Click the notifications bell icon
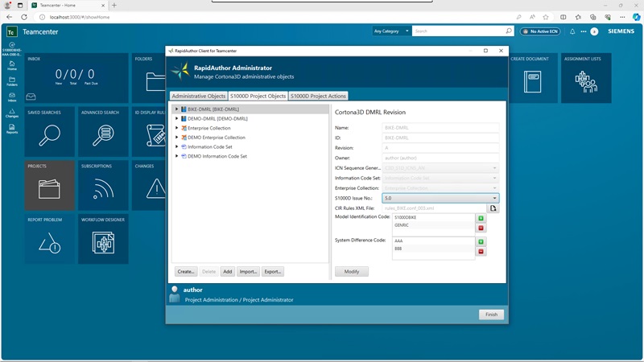The width and height of the screenshot is (644, 362). (x=572, y=31)
